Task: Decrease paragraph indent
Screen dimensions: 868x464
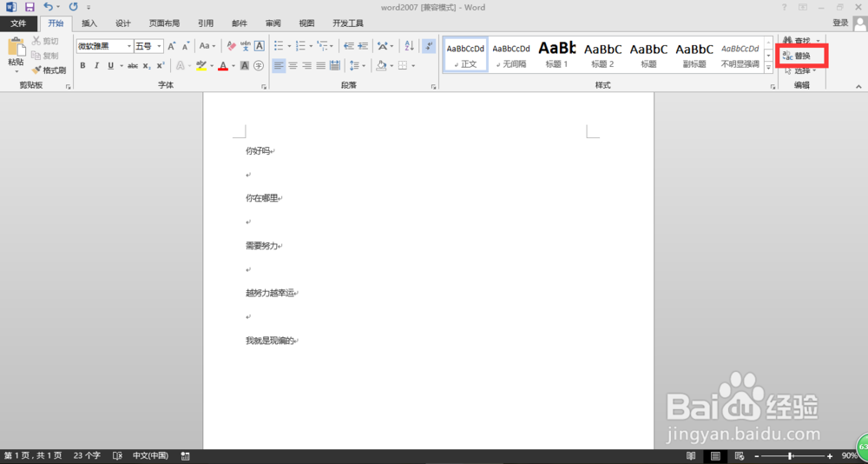Action: coord(349,46)
